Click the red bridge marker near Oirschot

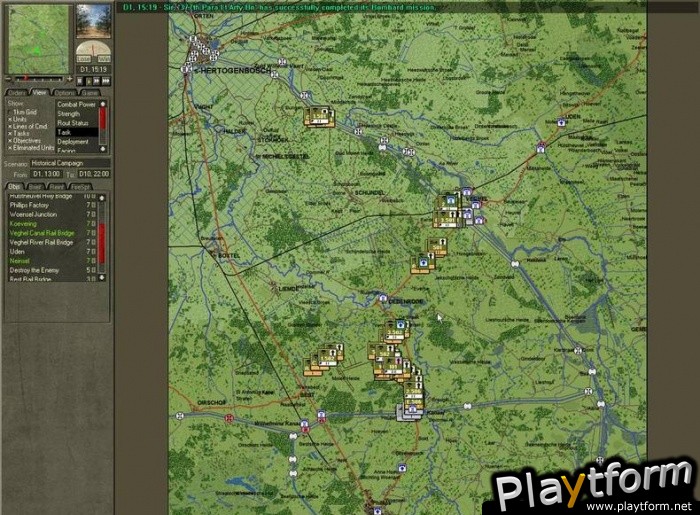229,419
